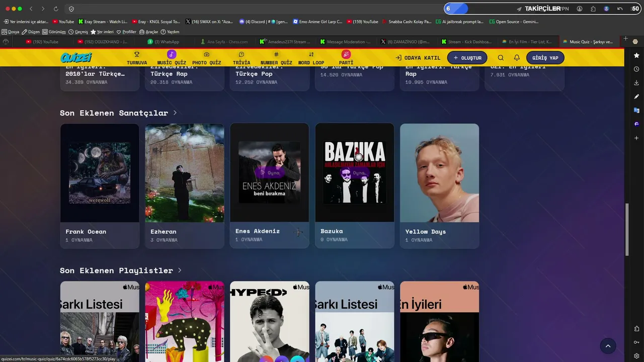
Task: Open the Snabba Cash bookmark
Action: click(x=407, y=22)
